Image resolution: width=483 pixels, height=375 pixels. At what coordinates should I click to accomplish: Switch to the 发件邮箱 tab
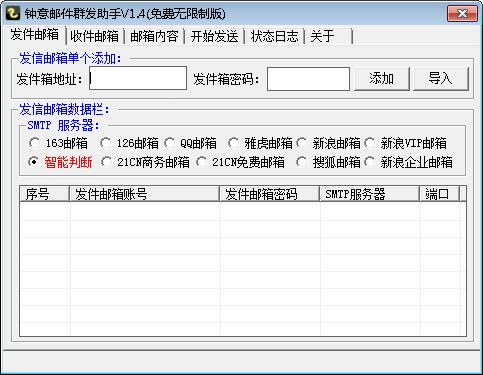click(x=34, y=35)
